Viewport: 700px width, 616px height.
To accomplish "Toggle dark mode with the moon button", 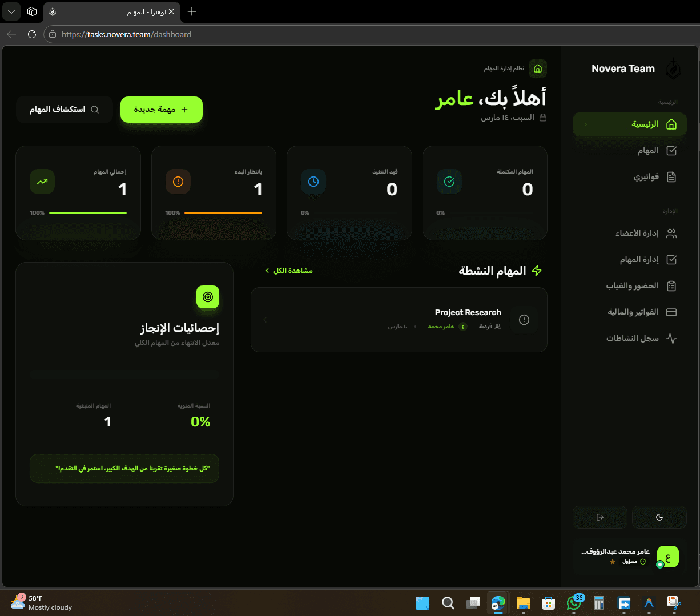I will (x=659, y=517).
